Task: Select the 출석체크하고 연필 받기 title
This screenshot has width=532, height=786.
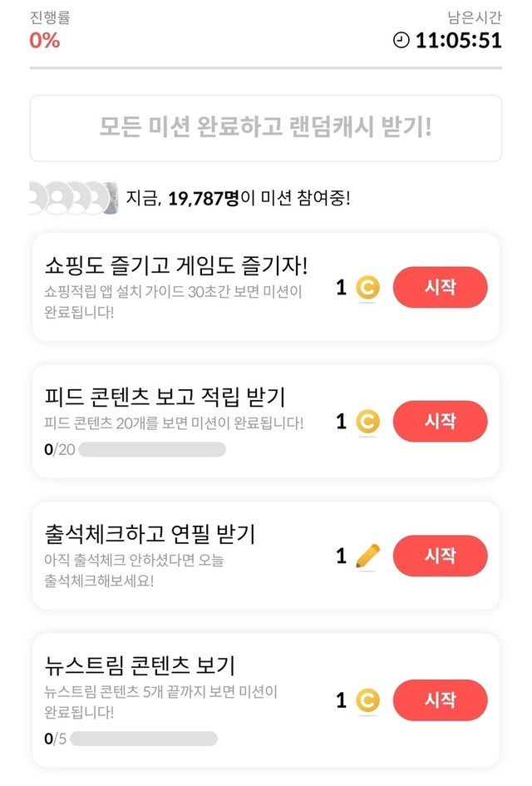Action: tap(150, 533)
